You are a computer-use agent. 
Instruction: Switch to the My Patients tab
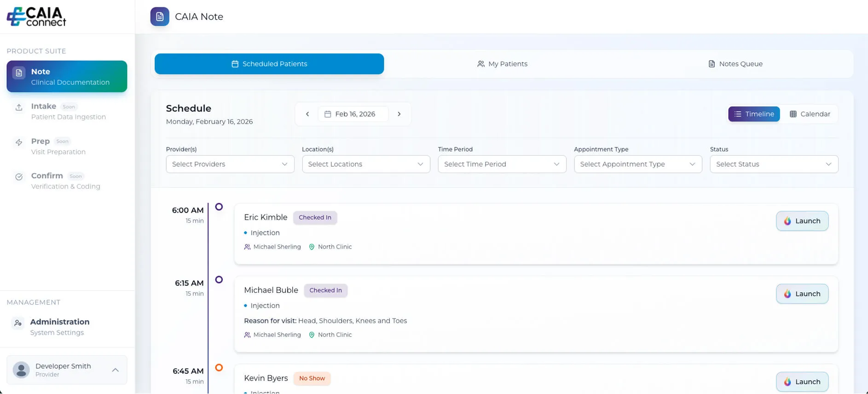[502, 64]
